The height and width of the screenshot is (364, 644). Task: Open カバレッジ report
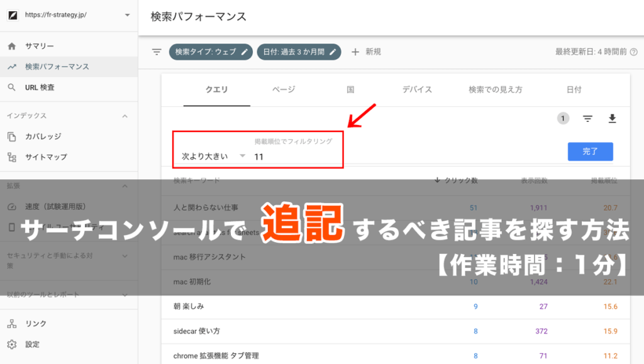[x=69, y=136]
